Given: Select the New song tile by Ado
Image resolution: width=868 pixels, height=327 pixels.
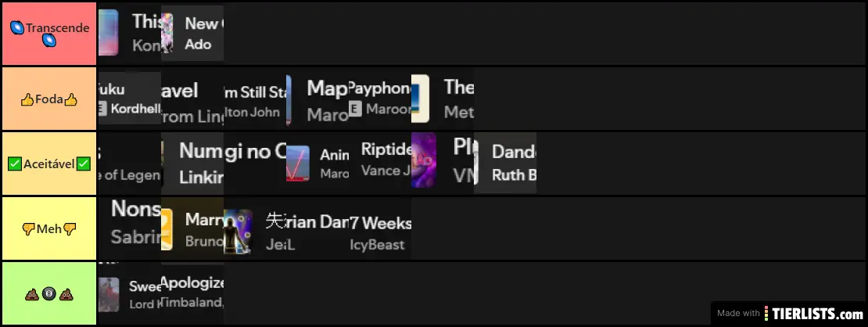Looking at the screenshot, I should 193,34.
